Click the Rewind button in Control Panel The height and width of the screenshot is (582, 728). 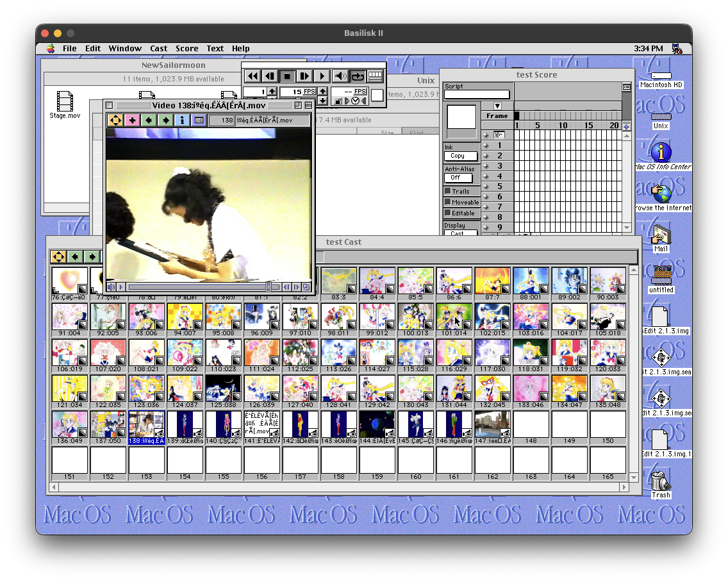pos(253,76)
